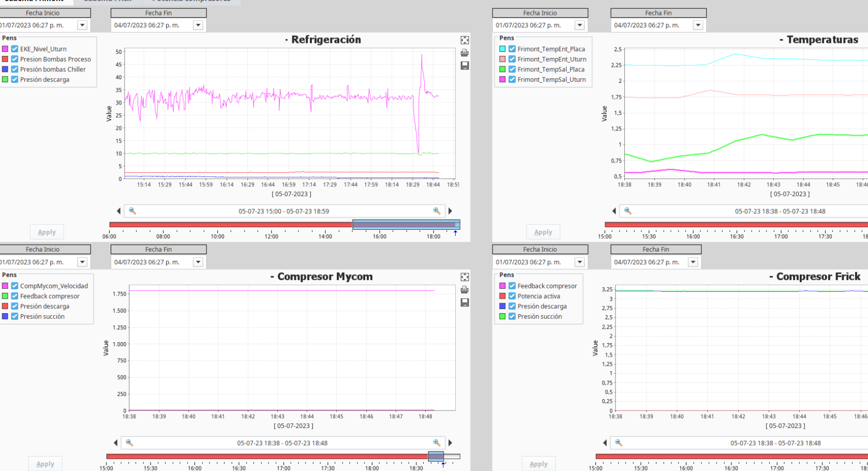Maximize the Refrigeración chart
Image resolution: width=868 pixels, height=471 pixels.
[x=465, y=40]
